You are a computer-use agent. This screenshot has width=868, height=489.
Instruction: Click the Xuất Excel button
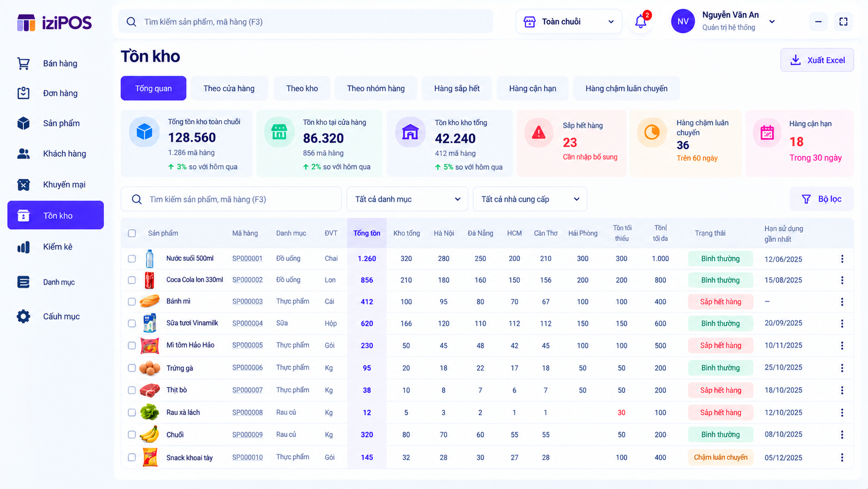point(817,60)
